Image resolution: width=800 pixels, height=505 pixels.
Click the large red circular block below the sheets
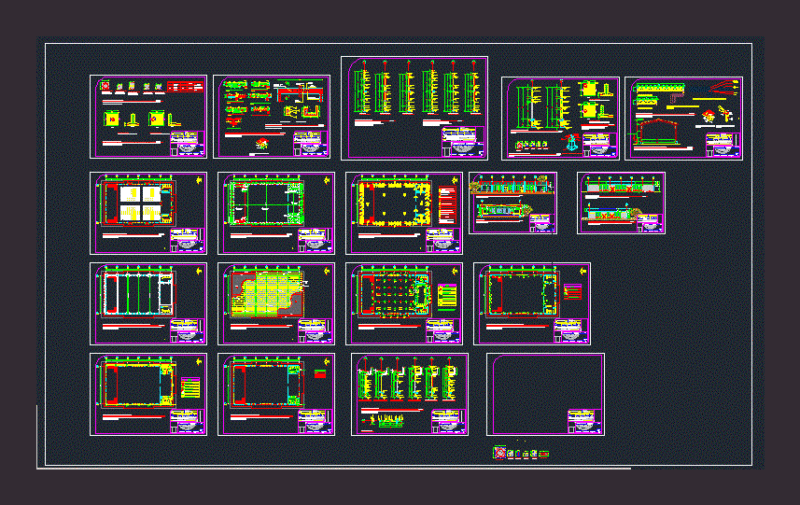pyautogui.click(x=499, y=452)
